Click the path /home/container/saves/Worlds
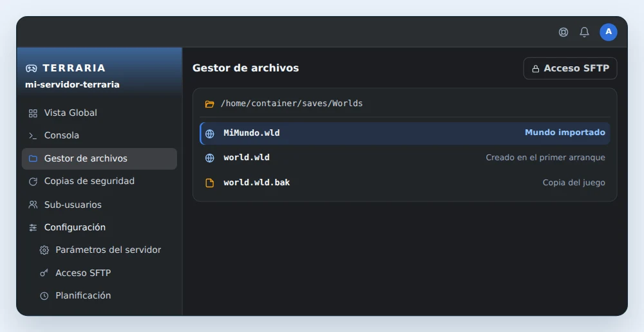 292,104
